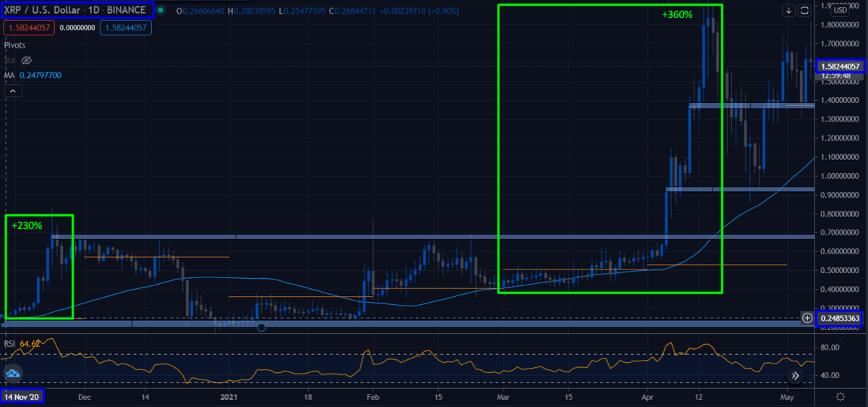Click the plus icon on the price axis

(x=807, y=318)
